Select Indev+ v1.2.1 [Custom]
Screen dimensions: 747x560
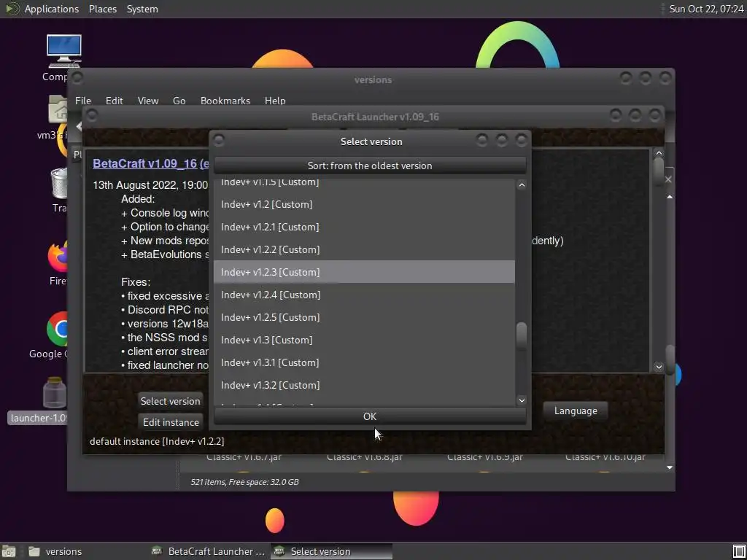[x=364, y=227]
